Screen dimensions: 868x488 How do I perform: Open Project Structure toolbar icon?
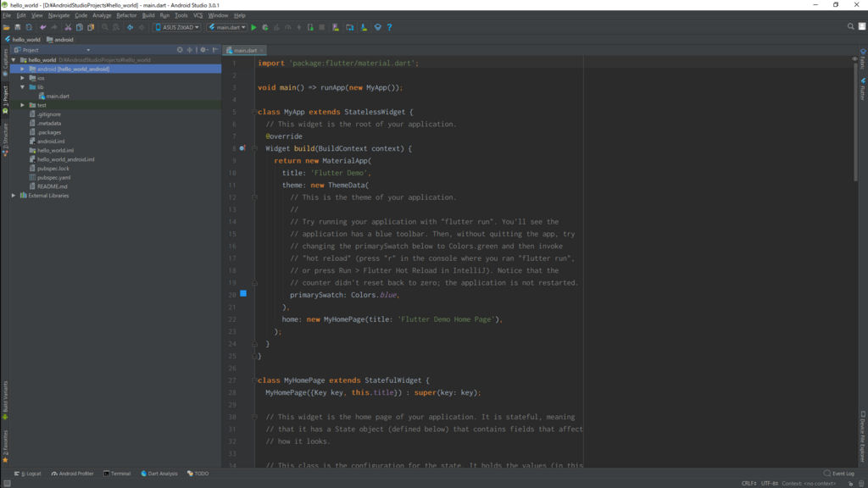pyautogui.click(x=350, y=27)
